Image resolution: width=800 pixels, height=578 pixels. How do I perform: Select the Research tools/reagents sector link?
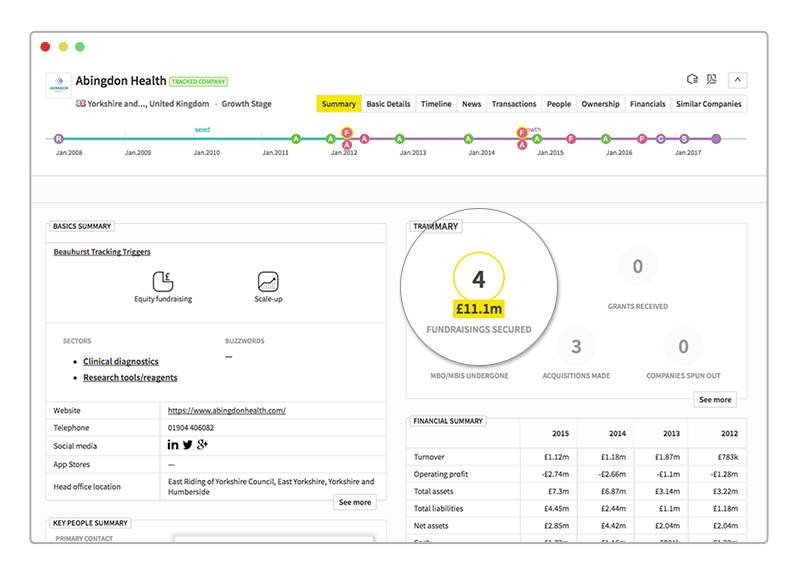coord(130,378)
